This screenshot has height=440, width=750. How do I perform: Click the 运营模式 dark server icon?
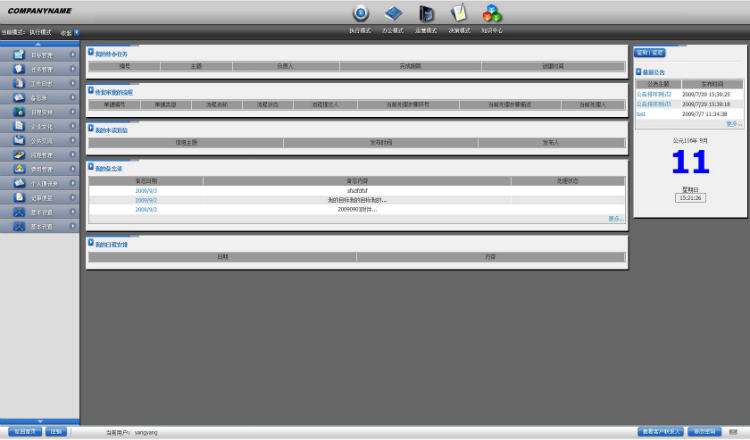pyautogui.click(x=426, y=13)
